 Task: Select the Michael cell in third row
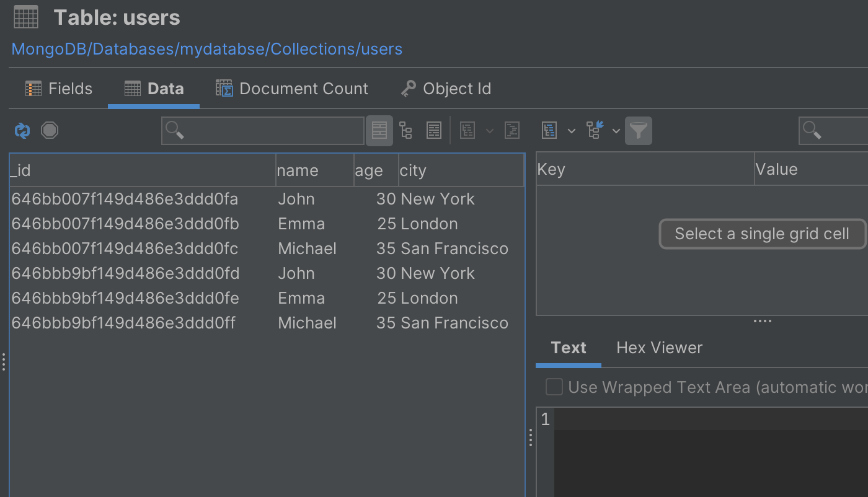click(308, 248)
